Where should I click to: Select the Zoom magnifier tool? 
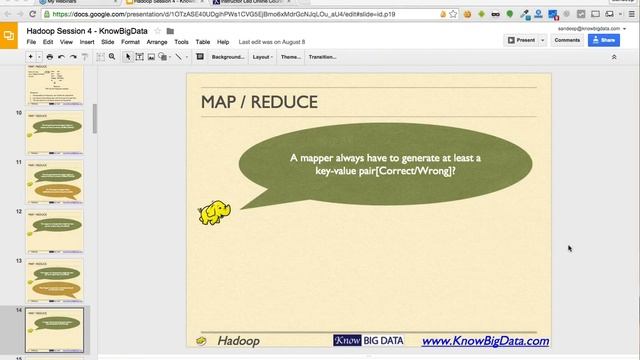pyautogui.click(x=112, y=57)
